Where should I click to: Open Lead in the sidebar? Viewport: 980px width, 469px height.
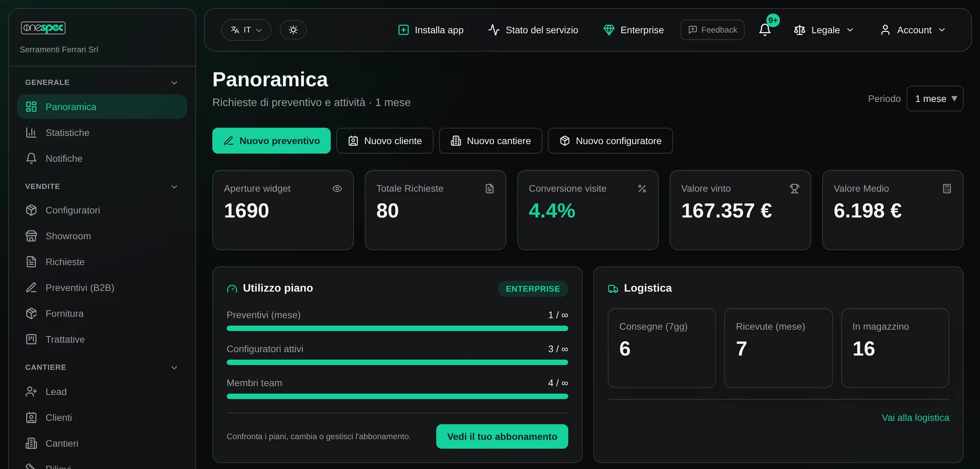point(102,392)
